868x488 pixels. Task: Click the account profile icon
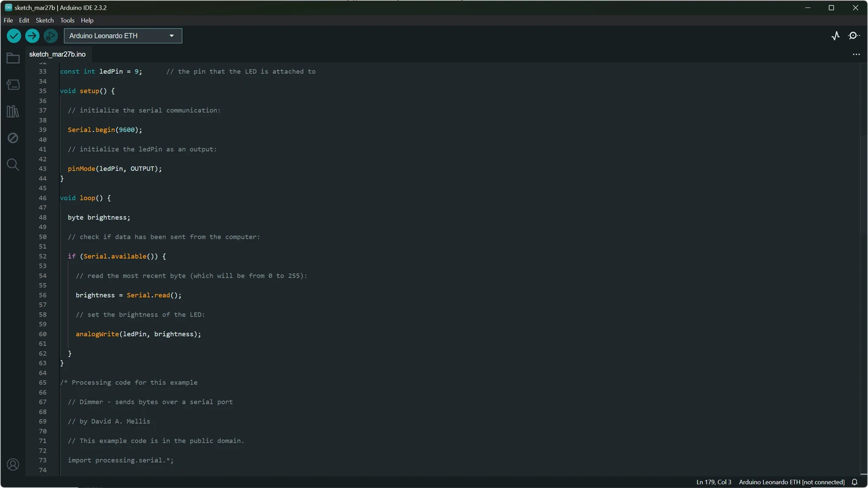click(x=13, y=465)
